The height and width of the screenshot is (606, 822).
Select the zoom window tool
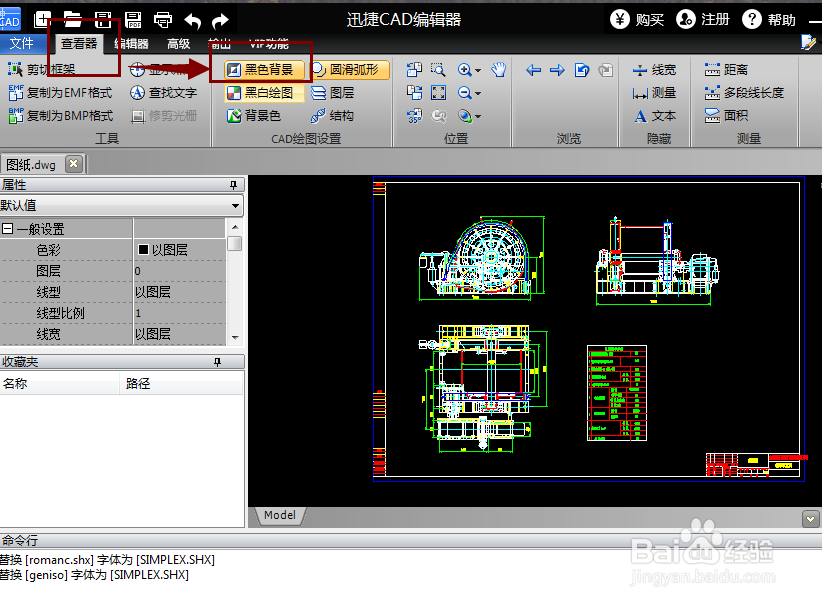(438, 70)
